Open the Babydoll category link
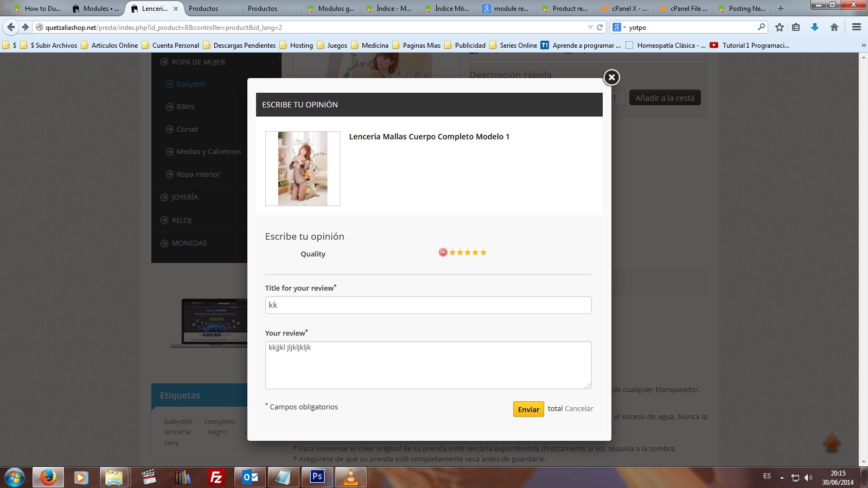The image size is (868, 488). pyautogui.click(x=190, y=84)
